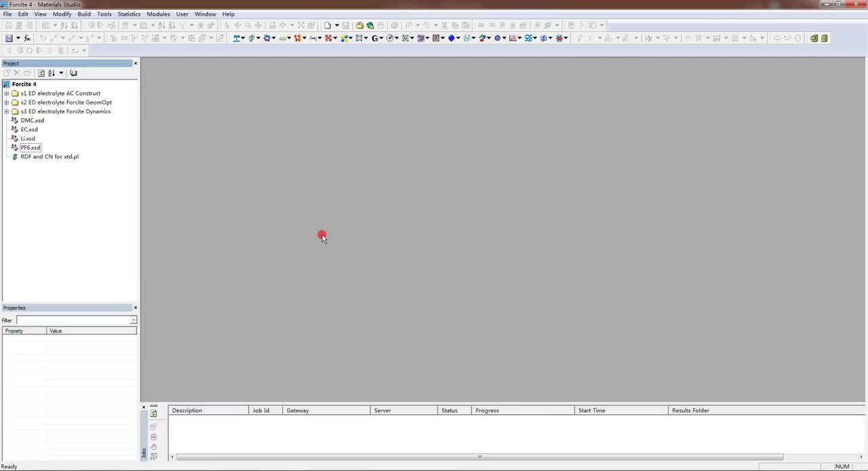Viewport: 868px width, 471px height.
Task: Select EC.xsd in project tree
Action: [x=29, y=129]
